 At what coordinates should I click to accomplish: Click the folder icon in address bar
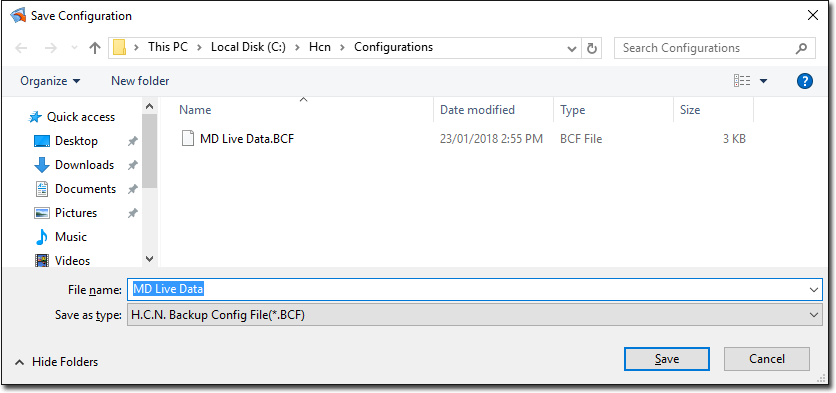point(120,47)
